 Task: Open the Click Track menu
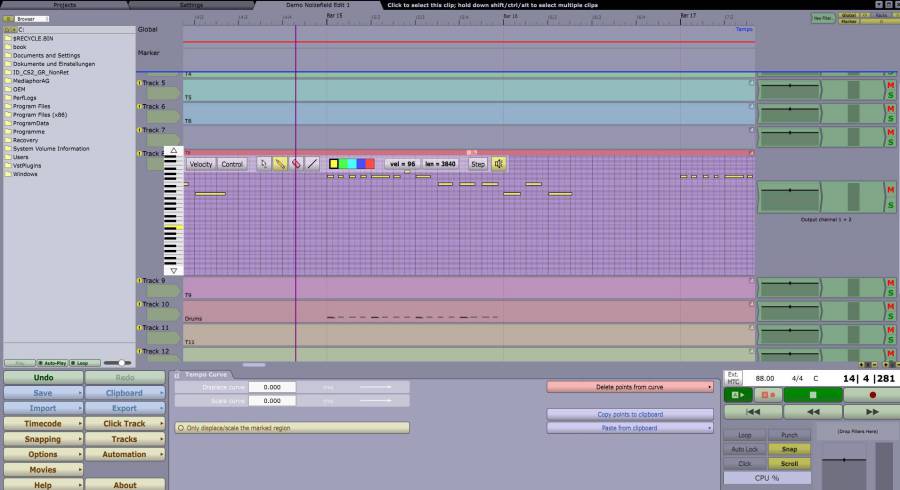pos(125,424)
